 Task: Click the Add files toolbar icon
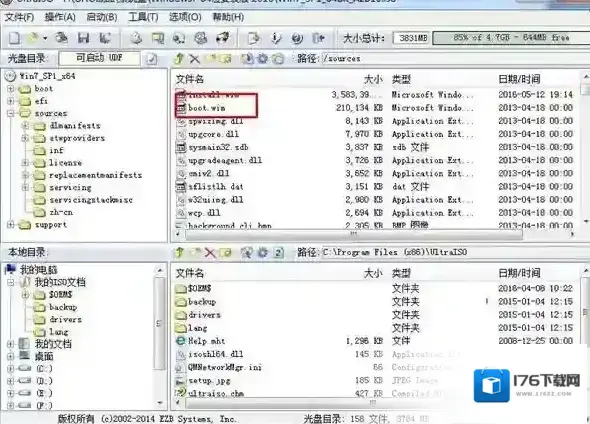(x=254, y=38)
